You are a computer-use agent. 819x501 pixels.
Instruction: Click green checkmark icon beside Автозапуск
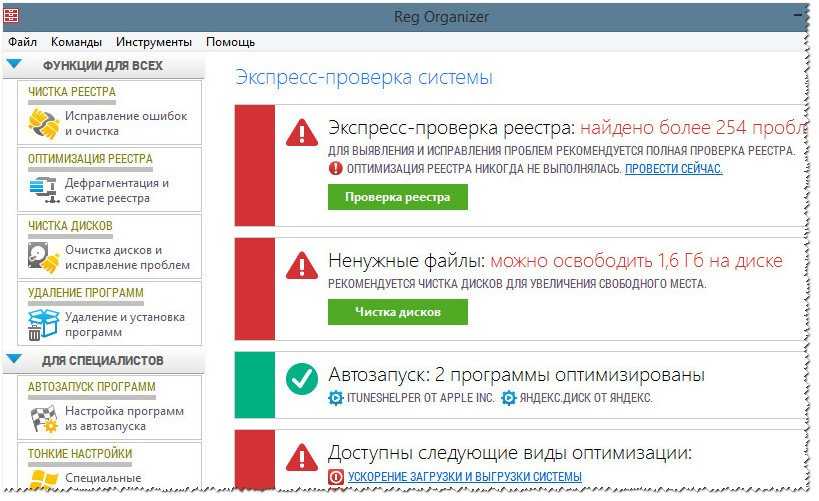point(302,379)
